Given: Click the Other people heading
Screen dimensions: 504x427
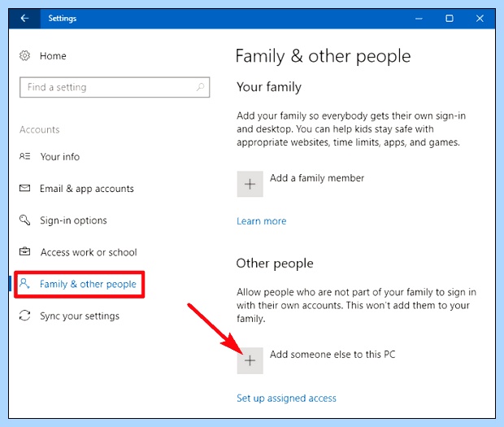Looking at the screenshot, I should click(x=275, y=264).
